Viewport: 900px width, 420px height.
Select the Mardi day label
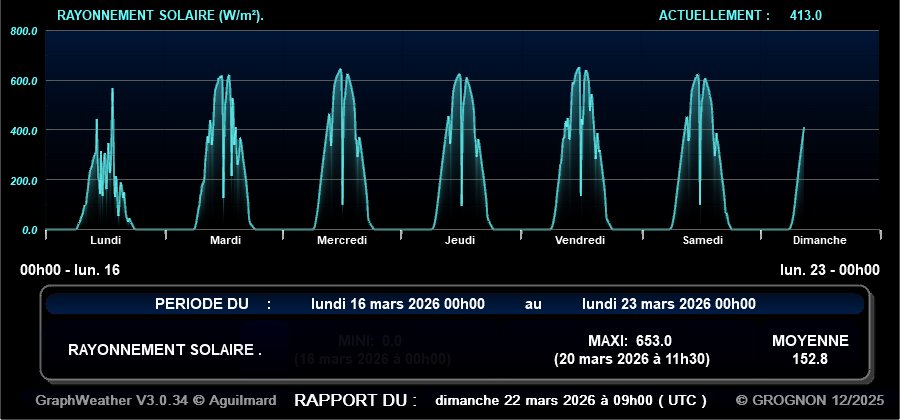click(225, 240)
